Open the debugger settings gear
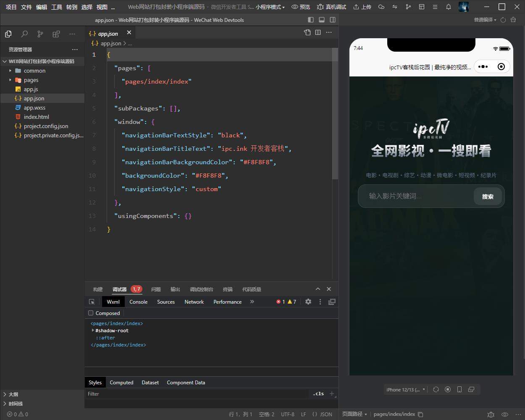The image size is (525, 420). tap(308, 302)
